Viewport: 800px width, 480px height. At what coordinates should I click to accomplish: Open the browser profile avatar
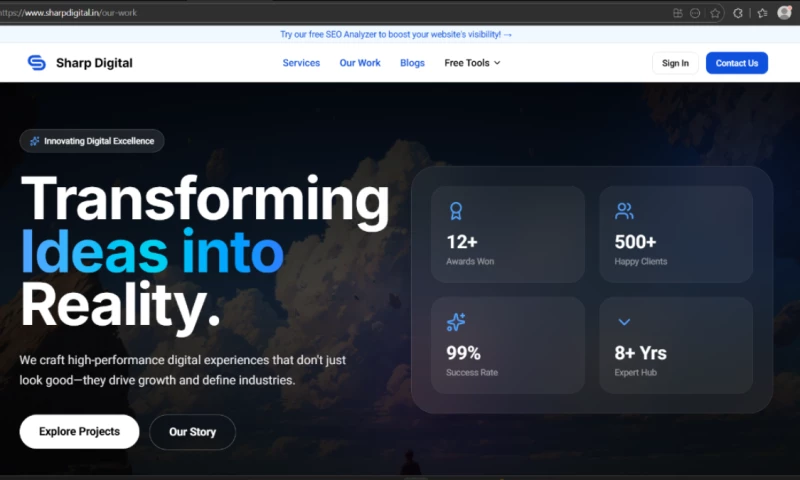[785, 13]
